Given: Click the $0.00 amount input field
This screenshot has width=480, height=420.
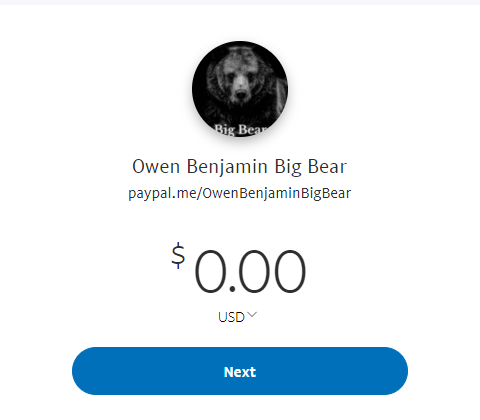Looking at the screenshot, I should click(x=238, y=269).
